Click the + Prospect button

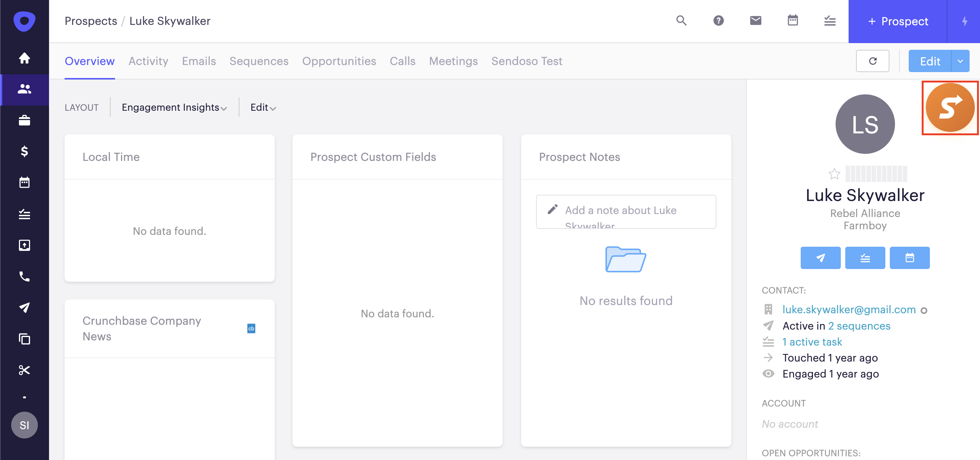(898, 21)
